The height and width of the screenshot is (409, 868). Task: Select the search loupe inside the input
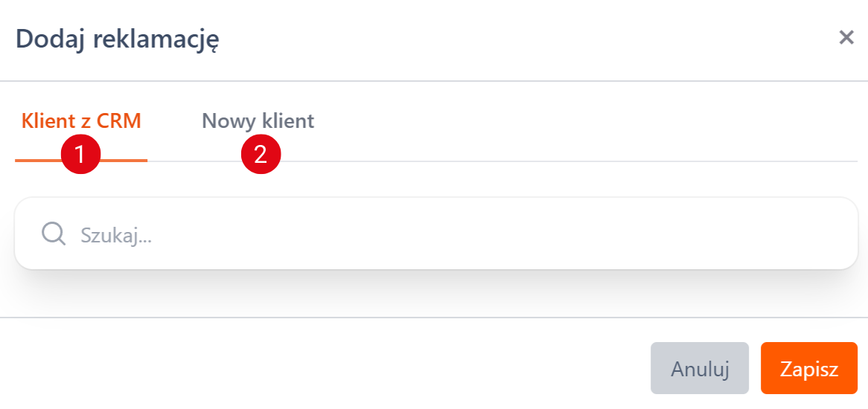pos(54,234)
